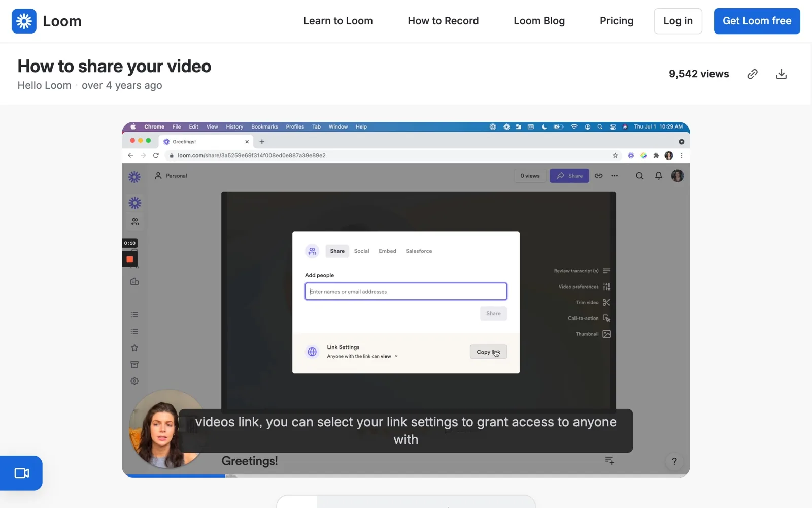Click the purple Share button in toolbar

[569, 176]
